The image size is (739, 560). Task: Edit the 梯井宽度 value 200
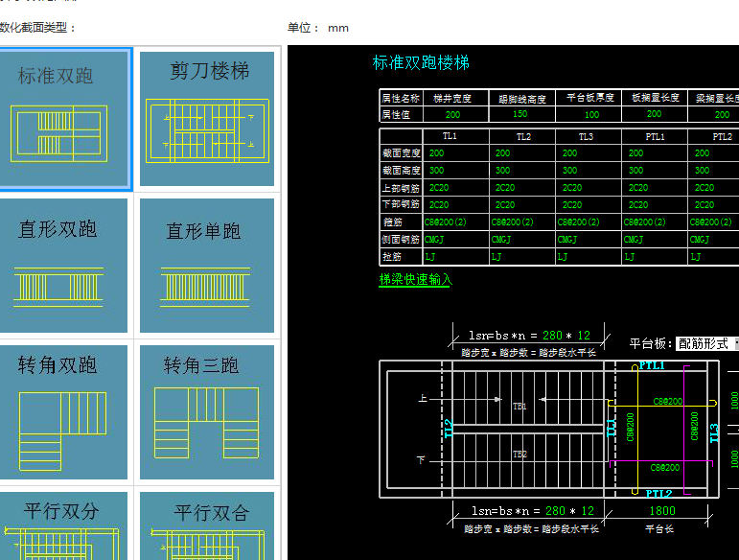(x=452, y=114)
